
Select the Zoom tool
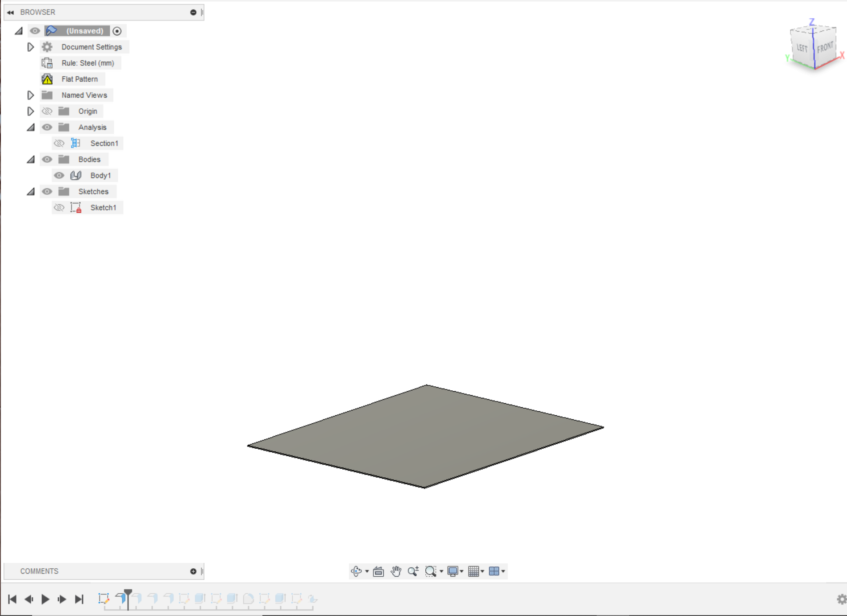413,571
